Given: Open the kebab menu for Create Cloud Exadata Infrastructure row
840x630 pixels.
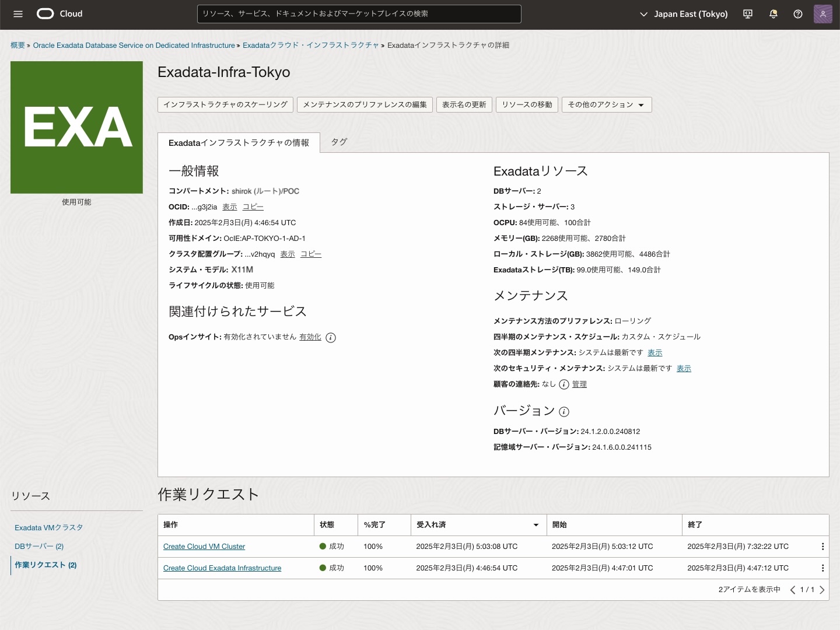Looking at the screenshot, I should [x=823, y=568].
